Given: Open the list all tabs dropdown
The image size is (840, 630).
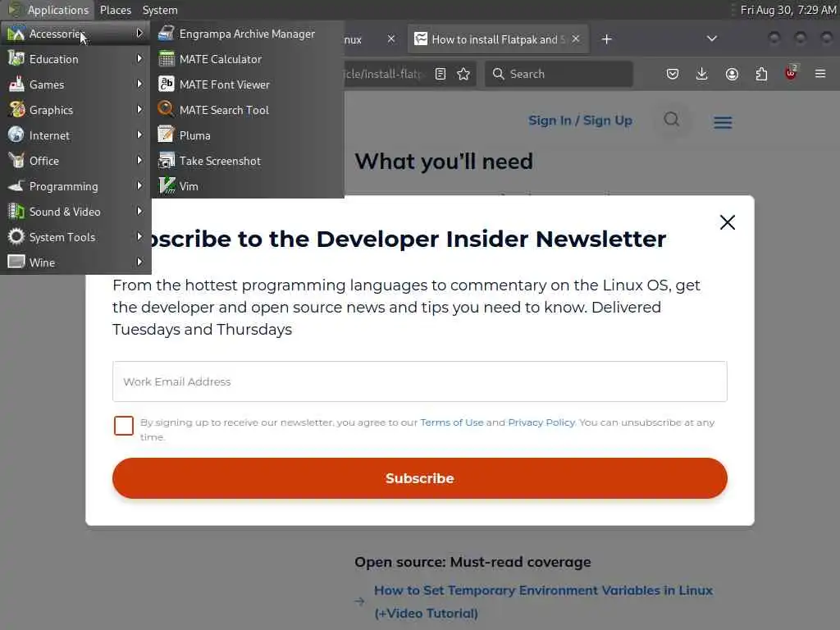Looking at the screenshot, I should 712,39.
